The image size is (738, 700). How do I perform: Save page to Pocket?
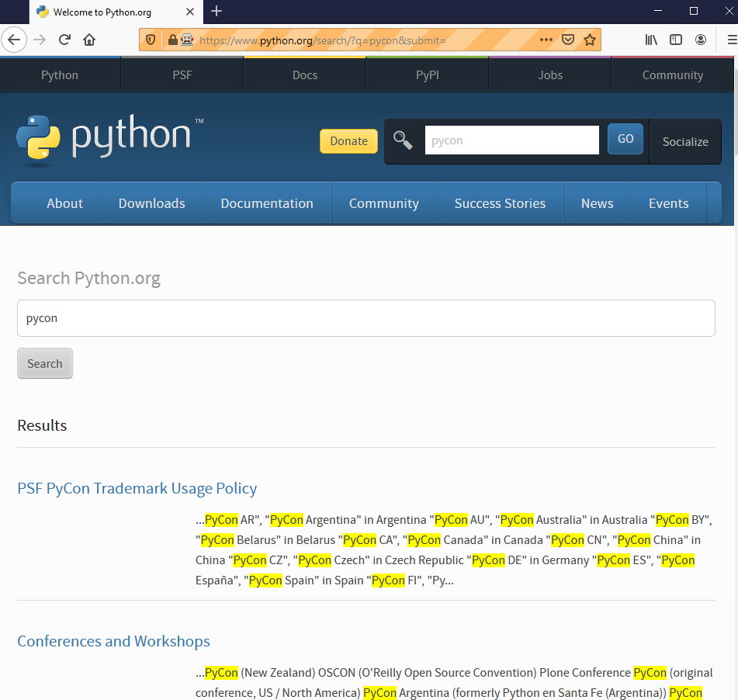(x=568, y=40)
